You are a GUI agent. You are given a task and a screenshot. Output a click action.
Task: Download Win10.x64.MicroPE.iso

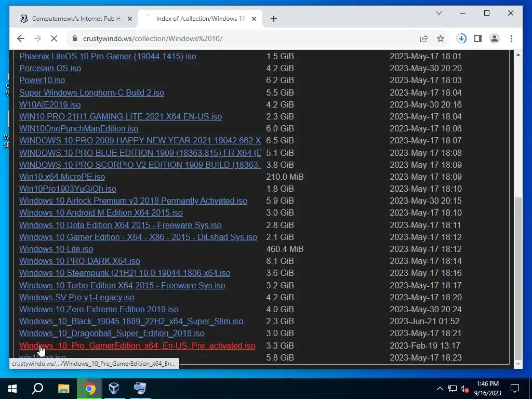[x=62, y=177]
